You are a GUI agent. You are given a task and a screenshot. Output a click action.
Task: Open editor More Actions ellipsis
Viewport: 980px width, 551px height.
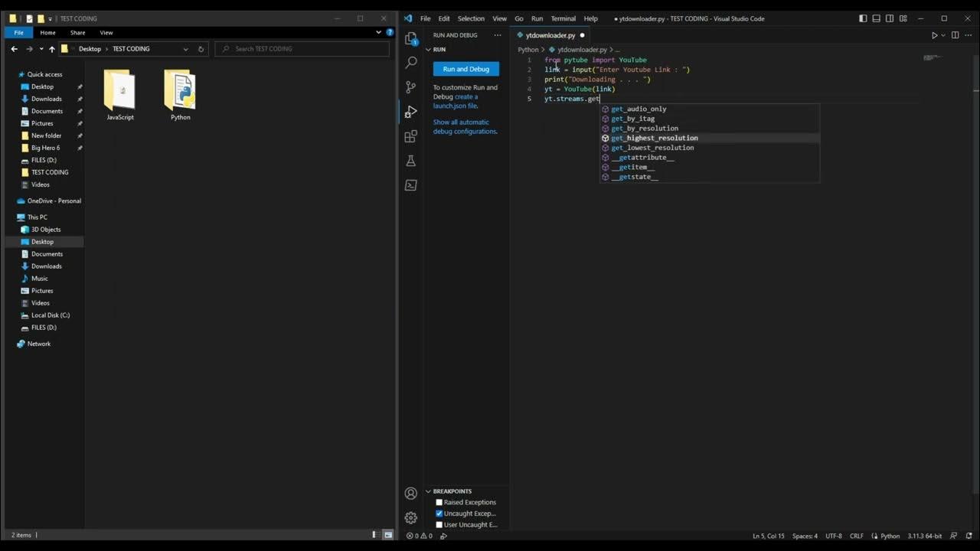[967, 35]
